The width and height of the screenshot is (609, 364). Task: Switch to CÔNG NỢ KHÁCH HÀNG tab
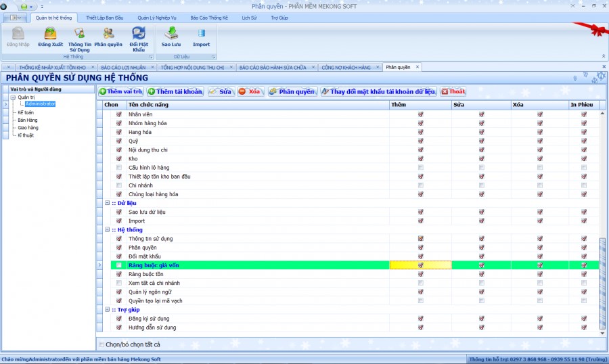pos(346,68)
